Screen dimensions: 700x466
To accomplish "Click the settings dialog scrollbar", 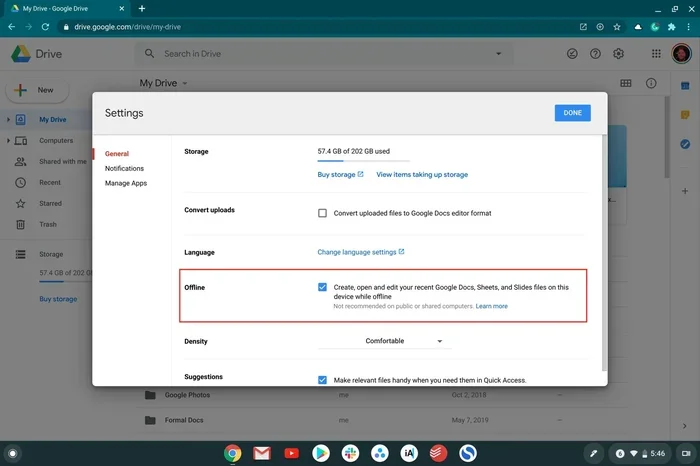I will click(604, 252).
